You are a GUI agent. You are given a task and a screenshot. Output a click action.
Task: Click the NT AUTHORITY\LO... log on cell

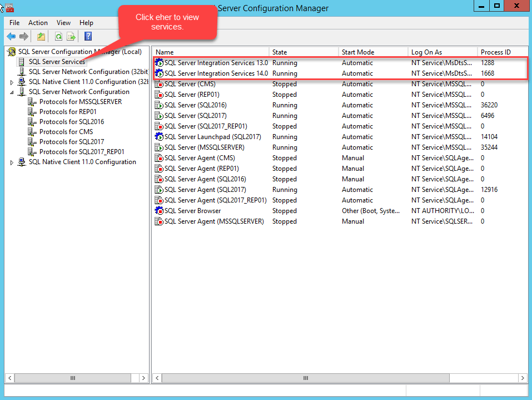coord(442,211)
